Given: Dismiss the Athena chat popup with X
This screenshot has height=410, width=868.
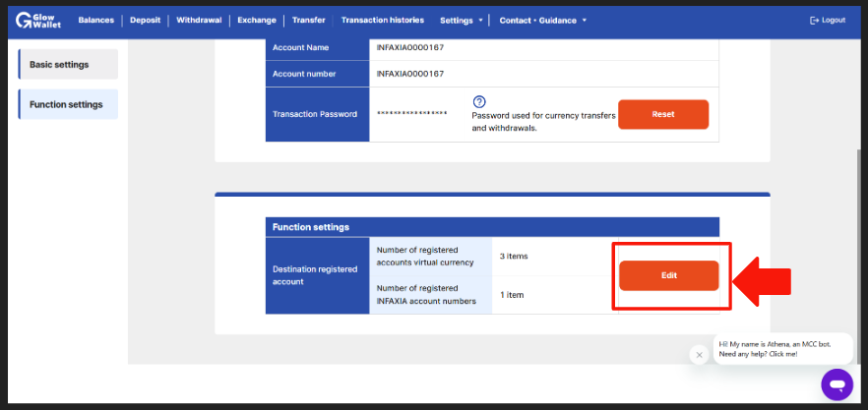Looking at the screenshot, I should [699, 355].
